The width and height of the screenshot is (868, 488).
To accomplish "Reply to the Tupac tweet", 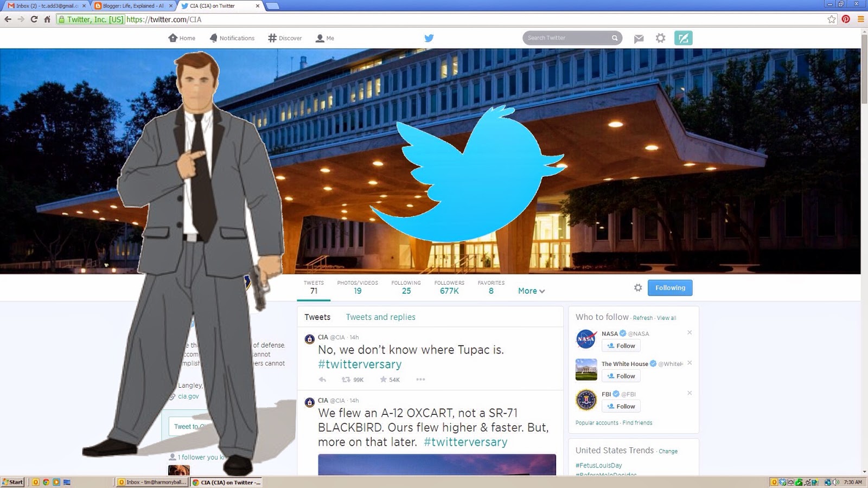I will click(323, 380).
